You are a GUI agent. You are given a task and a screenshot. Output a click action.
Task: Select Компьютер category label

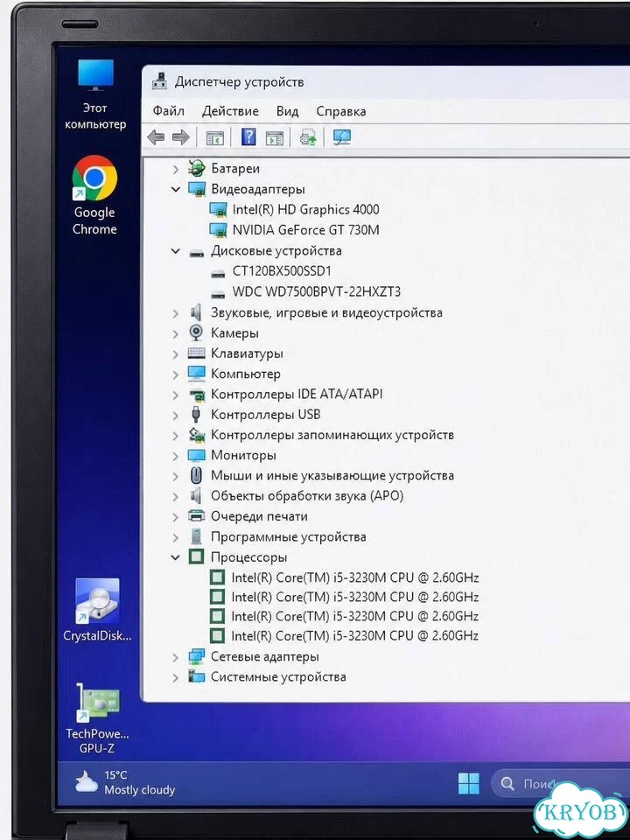click(245, 374)
